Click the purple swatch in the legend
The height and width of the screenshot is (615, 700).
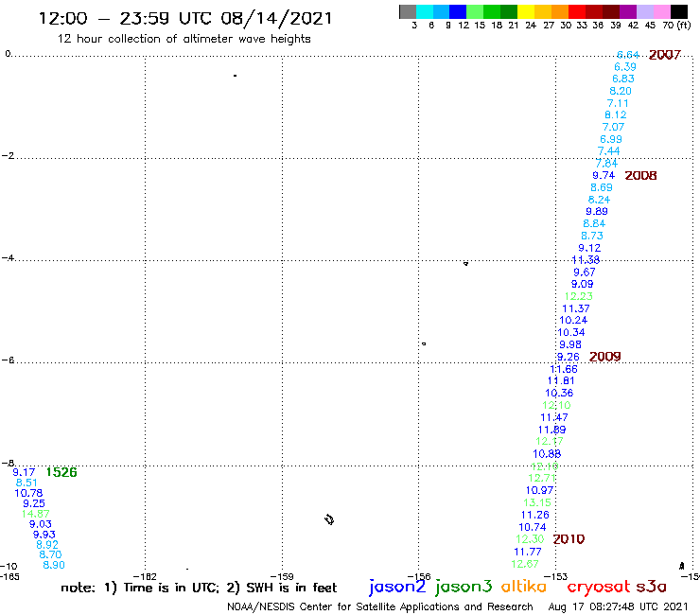628,11
